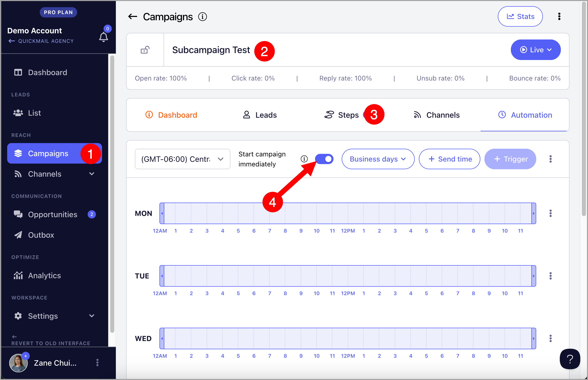Open MON row three-dot menu
This screenshot has height=380, width=588.
pos(550,213)
